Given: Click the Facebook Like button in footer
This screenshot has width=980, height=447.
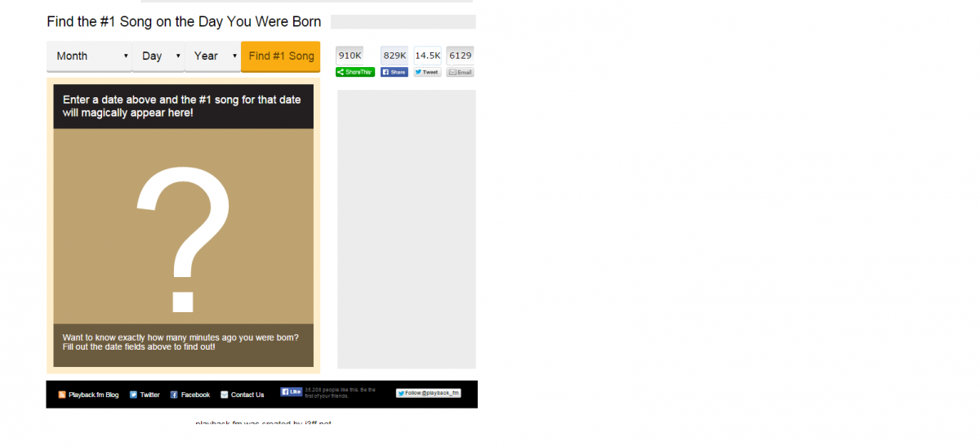Looking at the screenshot, I should pos(292,392).
